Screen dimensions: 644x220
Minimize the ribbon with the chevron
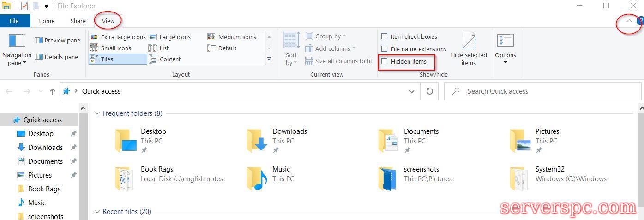click(629, 21)
